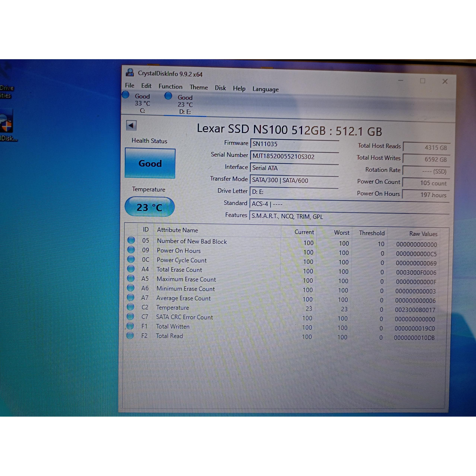Click the 23 °C temperature button
This screenshot has width=476, height=476.
pyautogui.click(x=149, y=207)
